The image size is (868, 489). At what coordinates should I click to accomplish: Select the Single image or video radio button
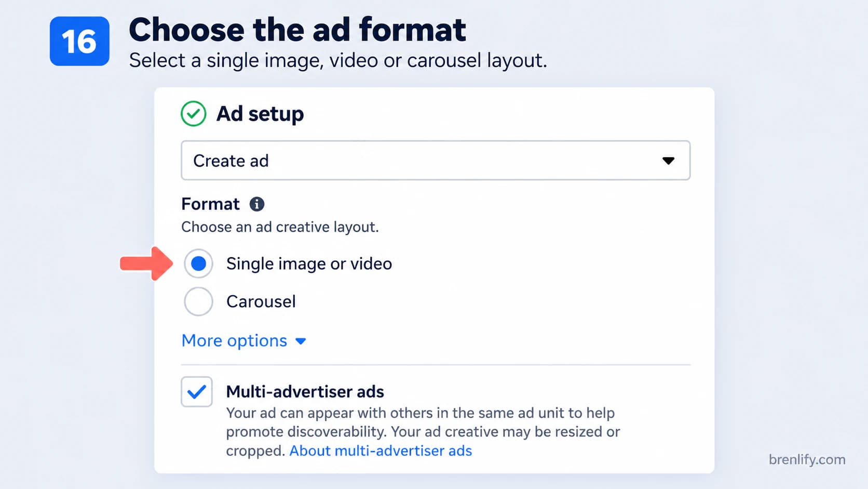pyautogui.click(x=198, y=264)
